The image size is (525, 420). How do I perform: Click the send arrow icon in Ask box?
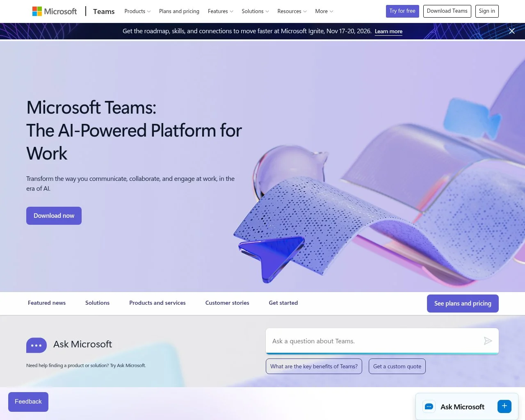click(488, 341)
